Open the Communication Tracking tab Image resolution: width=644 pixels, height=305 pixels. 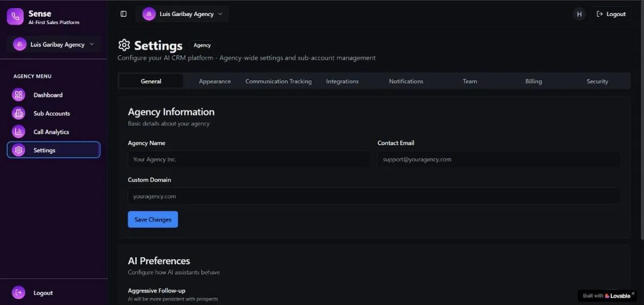279,81
